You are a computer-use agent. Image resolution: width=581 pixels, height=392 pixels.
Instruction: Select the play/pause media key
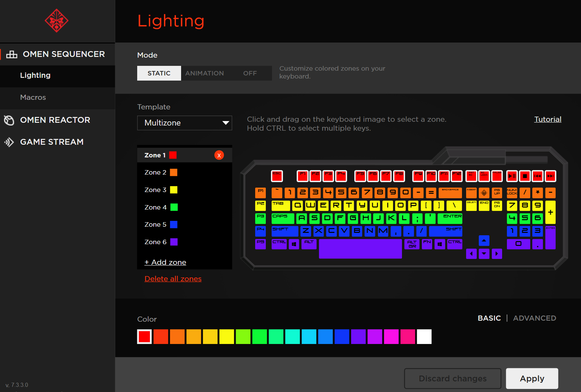512,176
